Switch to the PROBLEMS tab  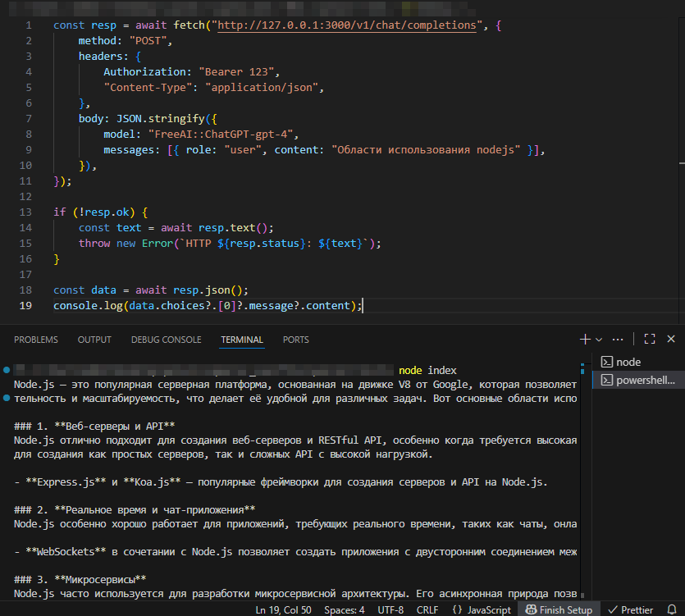click(x=36, y=340)
